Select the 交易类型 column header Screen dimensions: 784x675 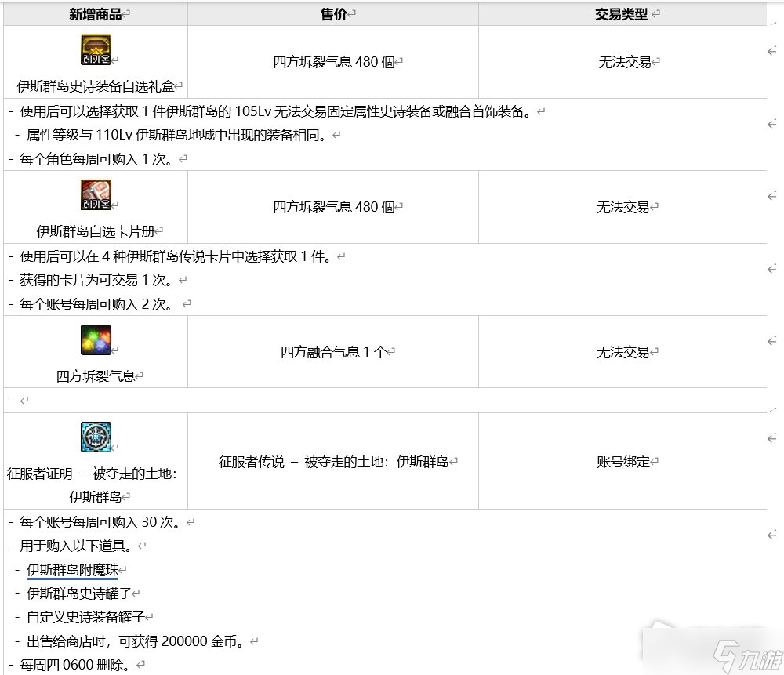point(621,14)
